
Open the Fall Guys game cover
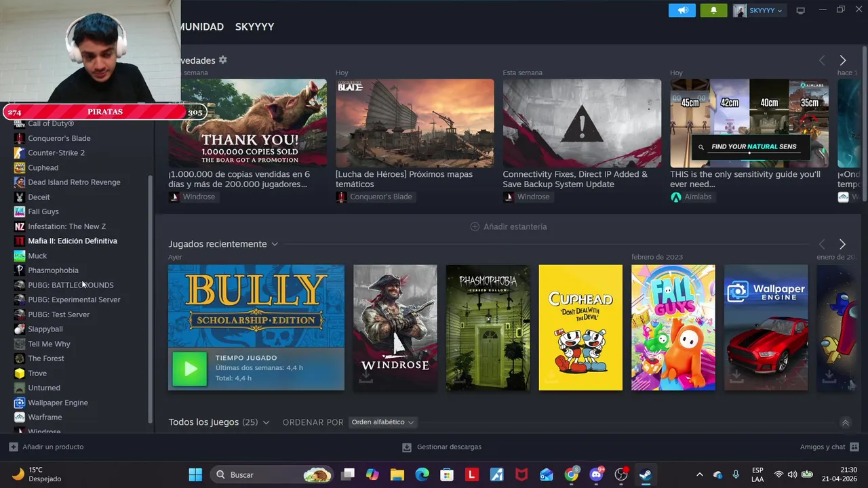[x=673, y=327]
